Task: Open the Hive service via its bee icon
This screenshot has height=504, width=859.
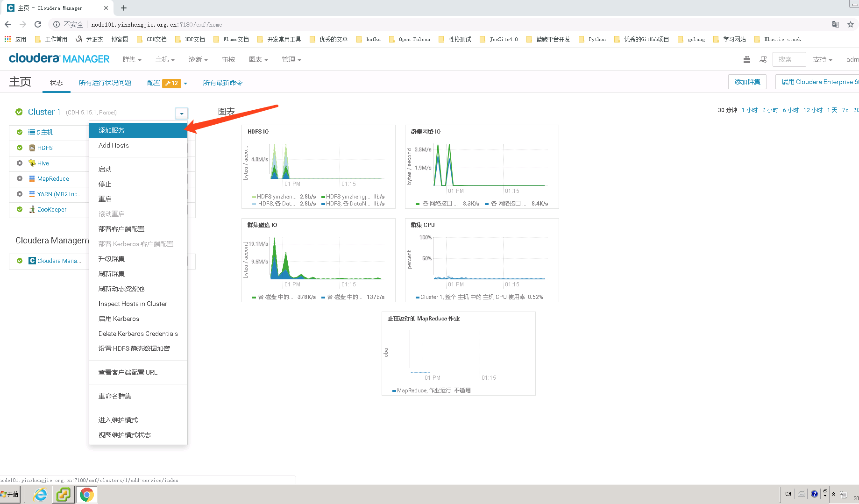Action: tap(31, 163)
